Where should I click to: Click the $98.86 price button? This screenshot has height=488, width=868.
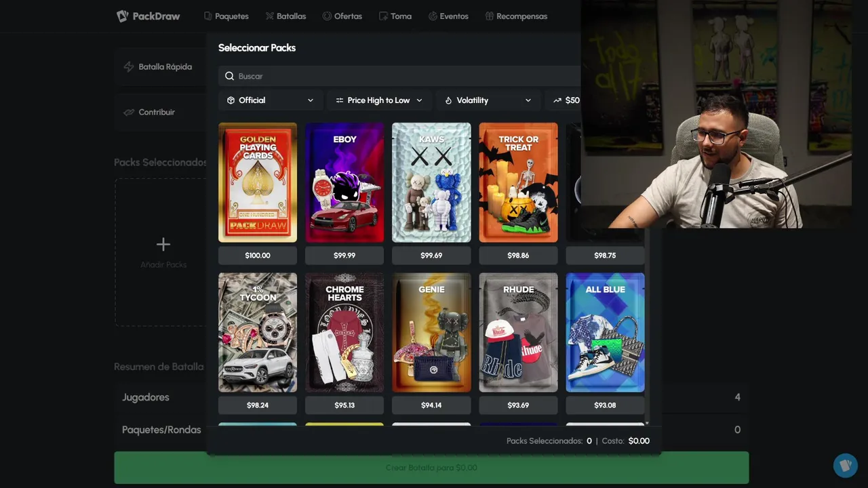(518, 256)
